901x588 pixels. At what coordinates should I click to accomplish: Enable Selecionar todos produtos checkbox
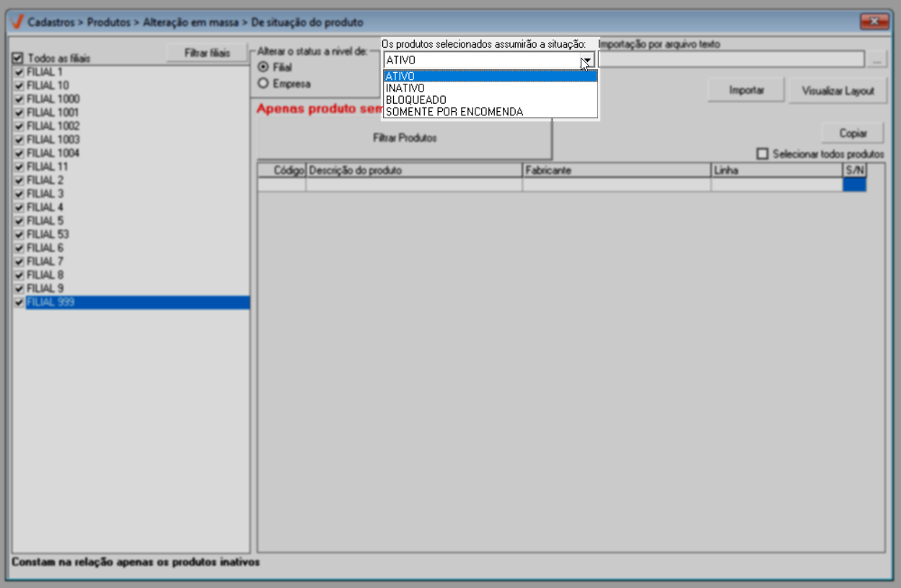click(762, 154)
